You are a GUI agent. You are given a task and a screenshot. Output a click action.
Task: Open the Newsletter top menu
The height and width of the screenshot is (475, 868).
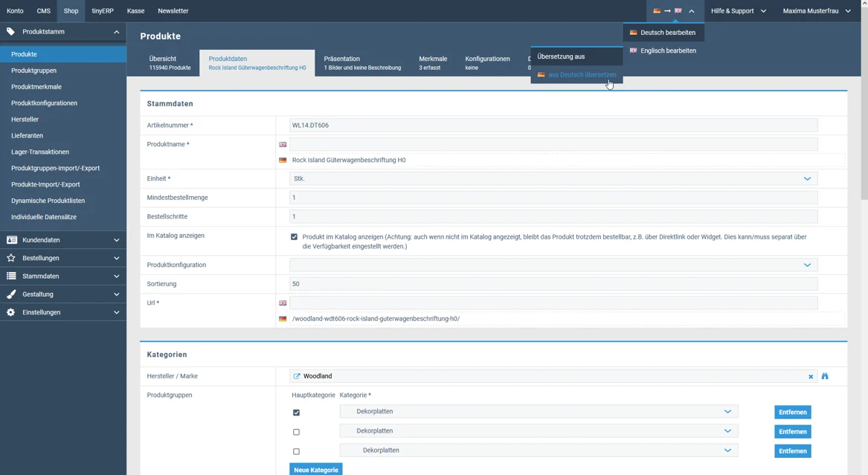pos(173,10)
